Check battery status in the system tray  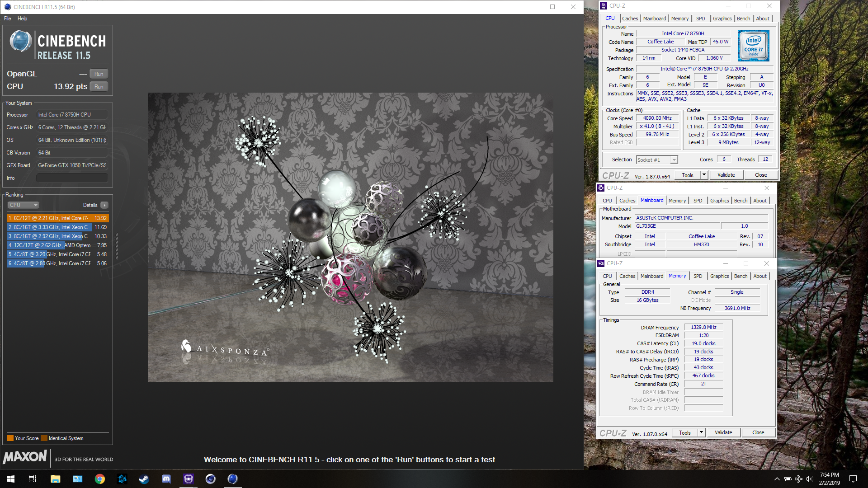pos(788,479)
